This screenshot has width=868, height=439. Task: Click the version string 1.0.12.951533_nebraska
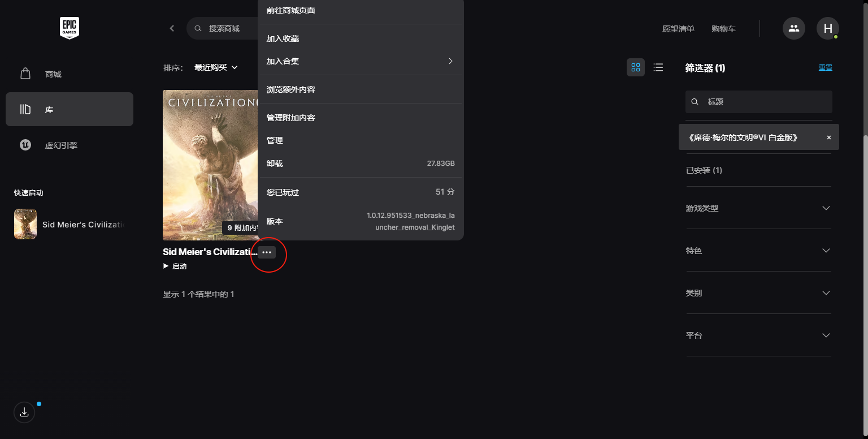tap(411, 221)
